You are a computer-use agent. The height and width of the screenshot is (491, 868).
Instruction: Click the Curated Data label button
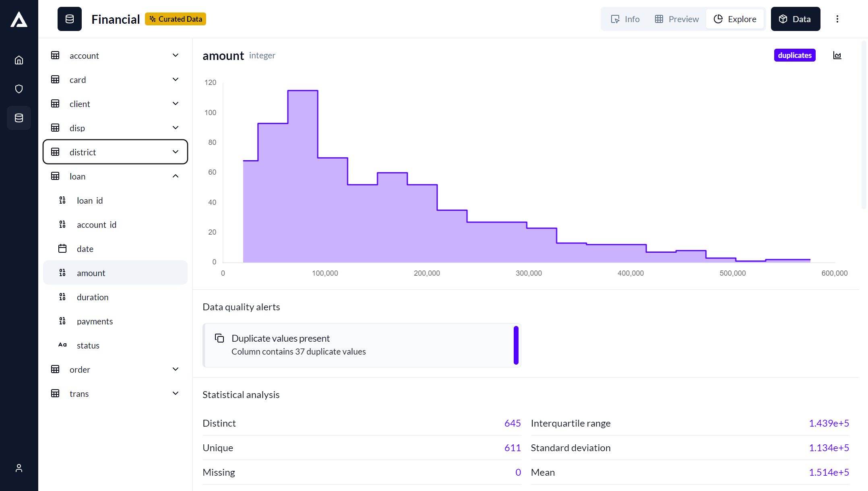click(x=176, y=19)
